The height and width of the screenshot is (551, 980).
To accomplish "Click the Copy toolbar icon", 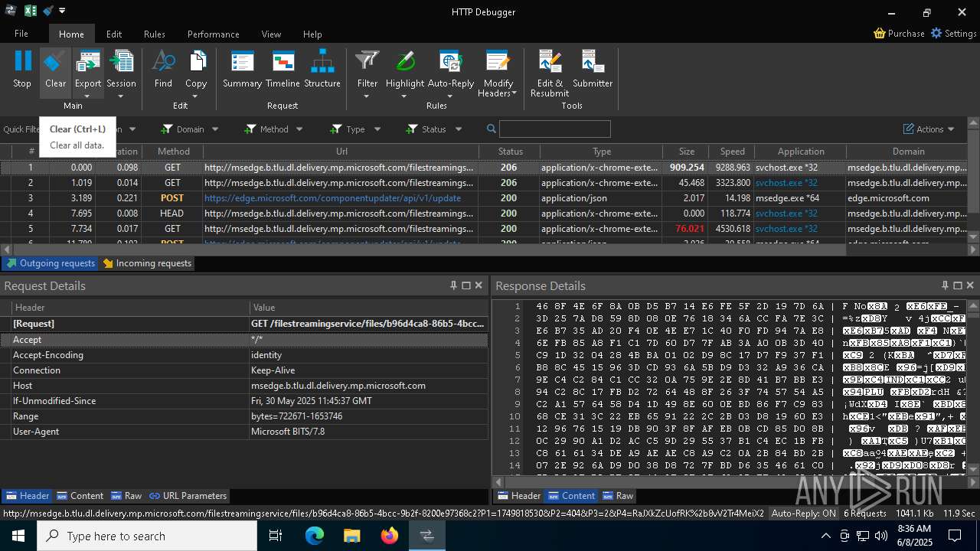I will coord(197,61).
